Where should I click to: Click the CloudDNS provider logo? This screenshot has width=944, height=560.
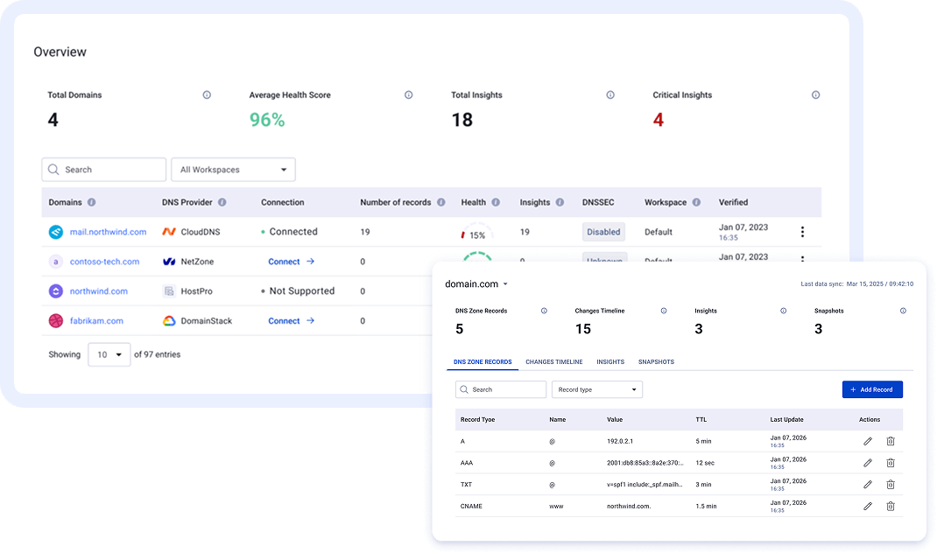pyautogui.click(x=169, y=232)
